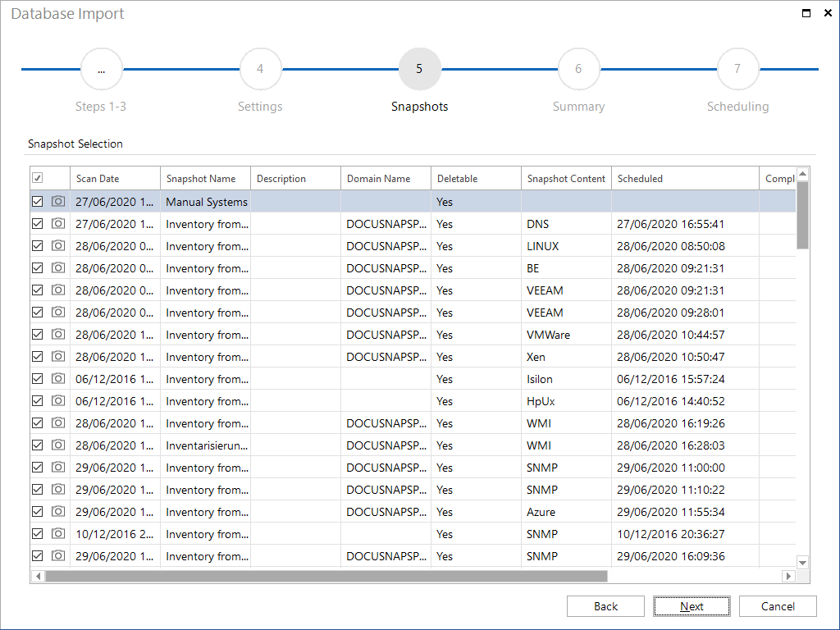Jump to step 6 Summary
The width and height of the screenshot is (840, 630).
[x=578, y=69]
